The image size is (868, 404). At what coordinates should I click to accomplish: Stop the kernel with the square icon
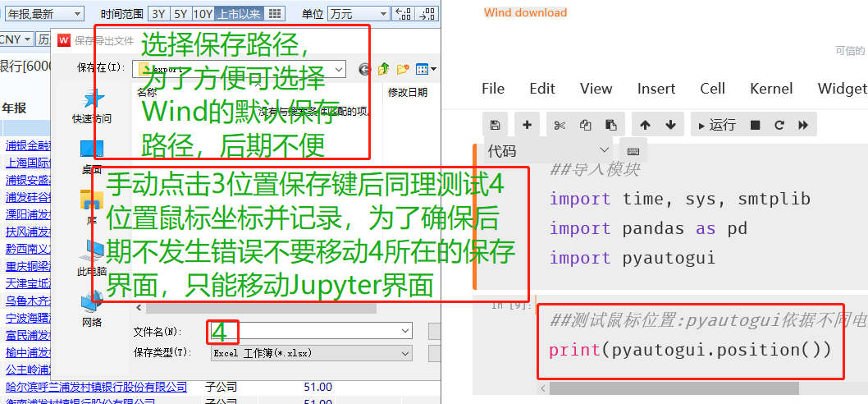click(x=755, y=125)
